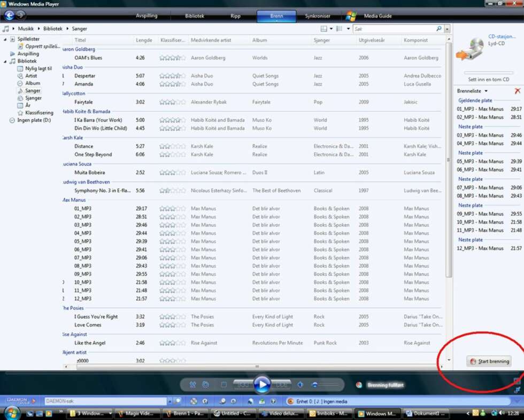The image size is (524, 420).
Task: Open the Media Guide tab
Action: (377, 16)
